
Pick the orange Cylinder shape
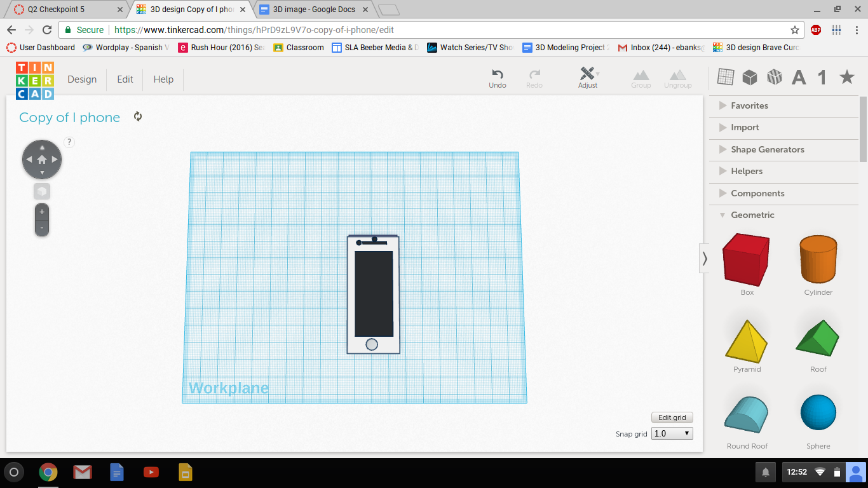click(818, 259)
